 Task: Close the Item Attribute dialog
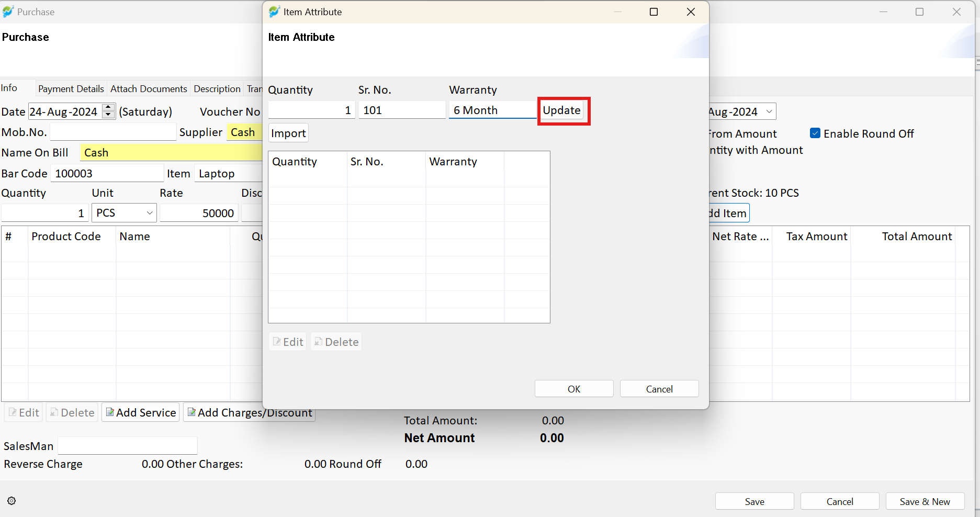pos(691,12)
